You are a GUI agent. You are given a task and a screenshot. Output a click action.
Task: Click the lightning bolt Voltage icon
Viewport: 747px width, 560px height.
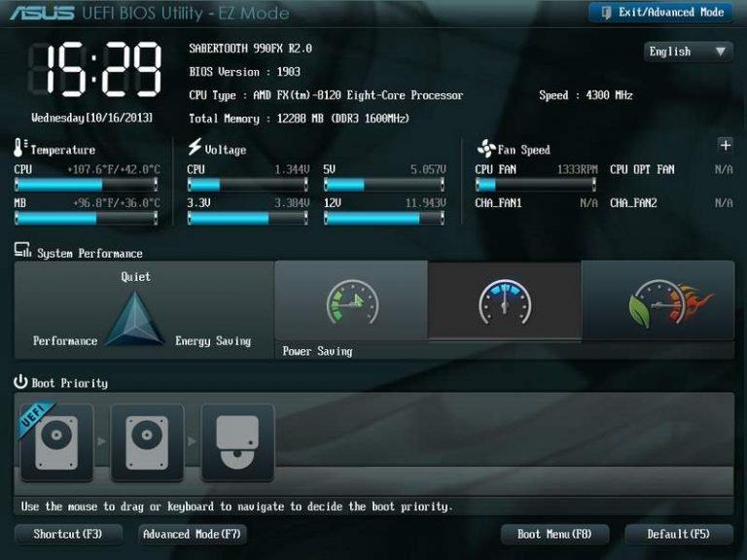[x=195, y=147]
